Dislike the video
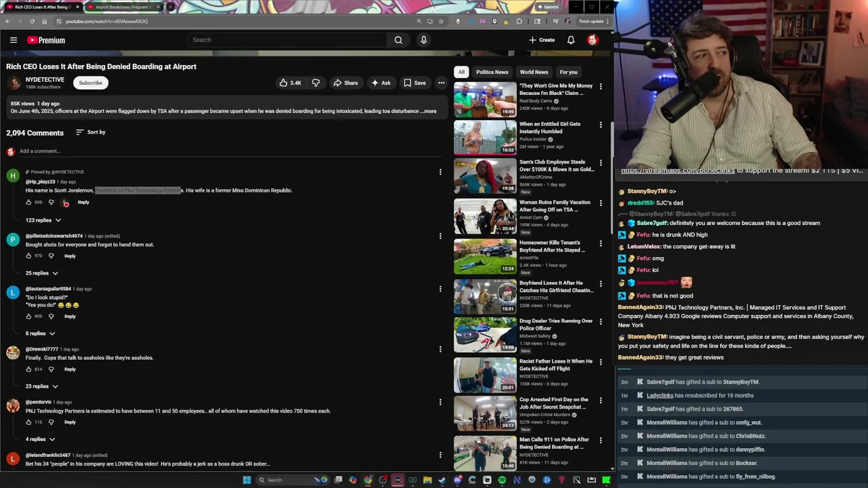Screen dimensions: 868x488 point(315,83)
